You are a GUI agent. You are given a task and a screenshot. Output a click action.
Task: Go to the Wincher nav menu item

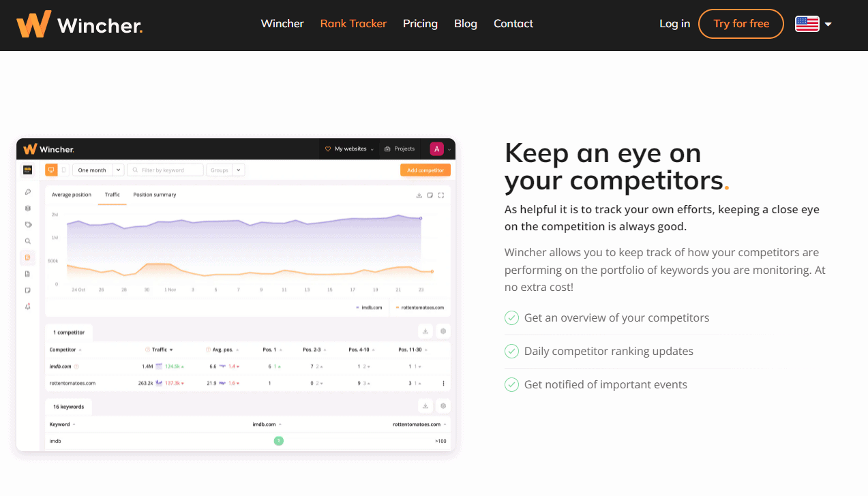click(x=282, y=24)
